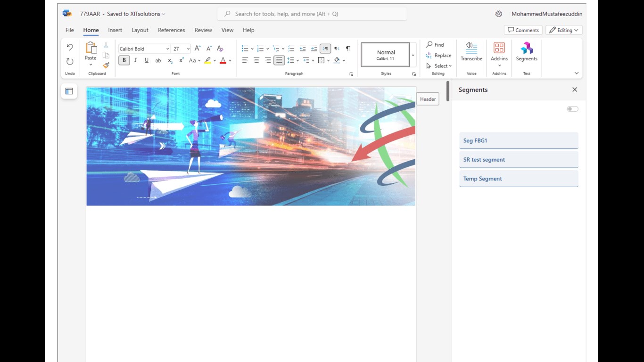Image resolution: width=644 pixels, height=362 pixels.
Task: Toggle justified text alignment
Action: pos(279,60)
